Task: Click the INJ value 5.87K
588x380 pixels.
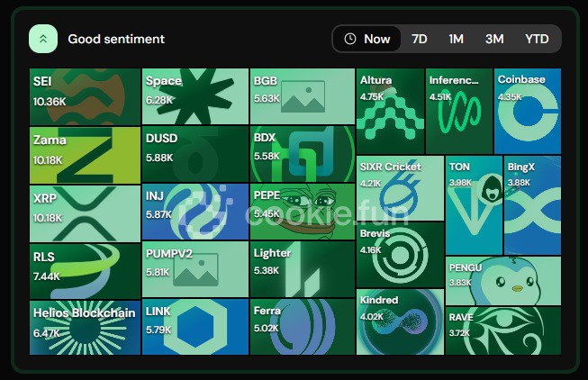Action: coord(158,214)
